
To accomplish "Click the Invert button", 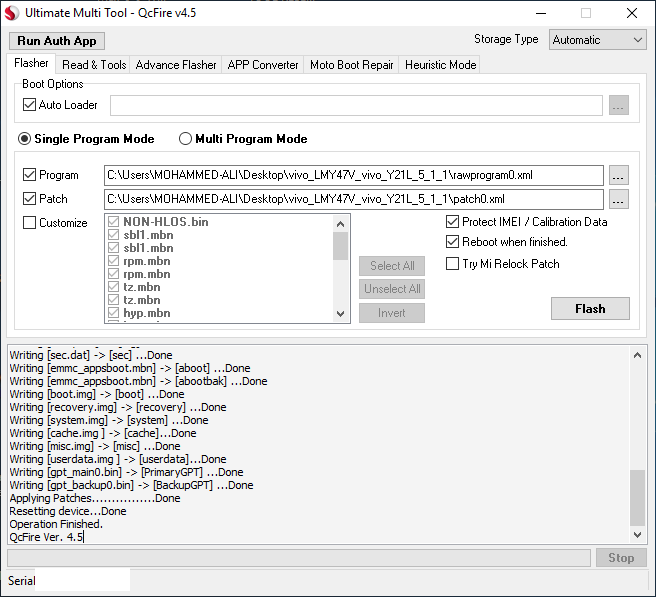I will [x=392, y=313].
